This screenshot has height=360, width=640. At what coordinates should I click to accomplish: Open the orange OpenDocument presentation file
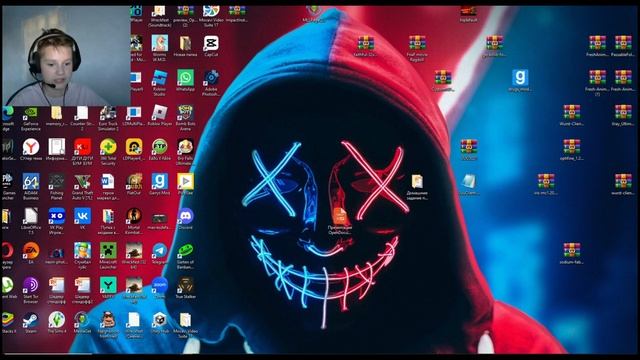(340, 216)
